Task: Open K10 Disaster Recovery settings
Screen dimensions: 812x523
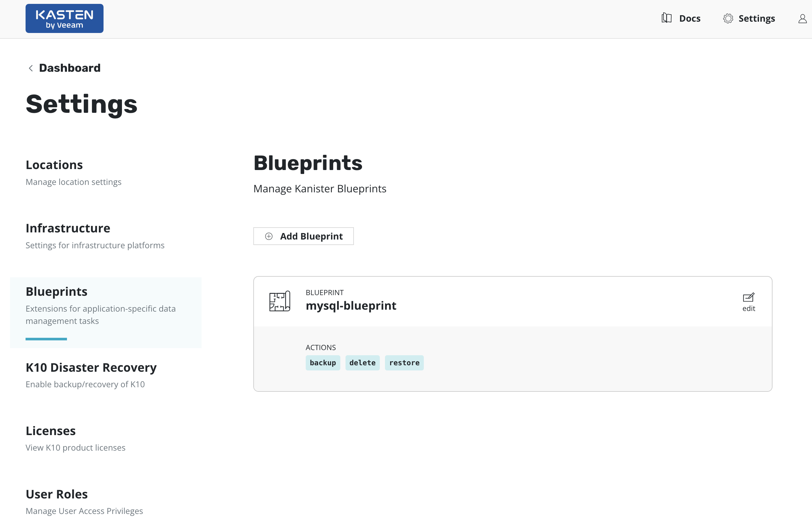Action: 91,368
